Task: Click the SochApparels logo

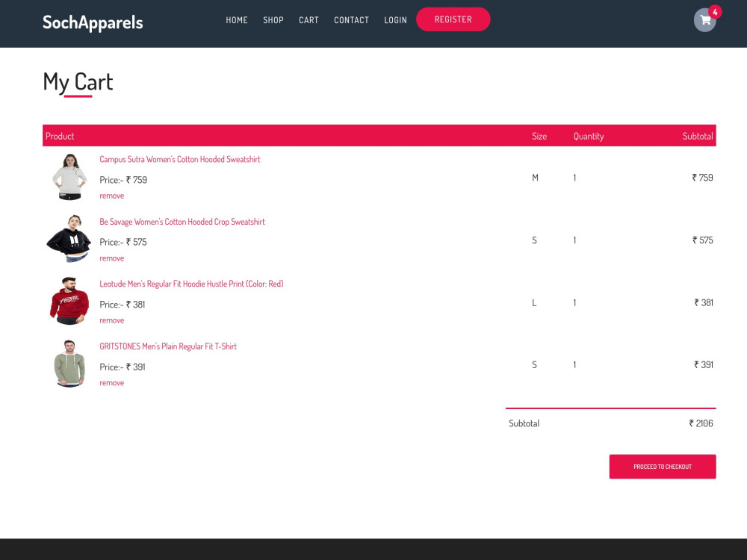Action: tap(93, 22)
